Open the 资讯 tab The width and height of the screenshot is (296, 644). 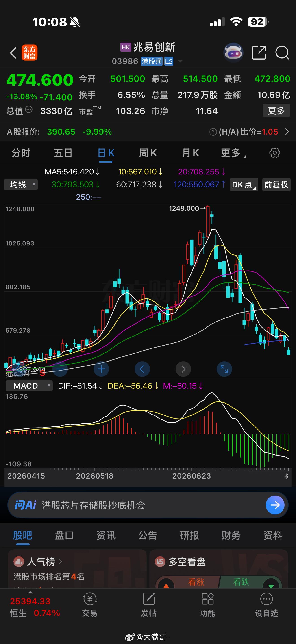[x=106, y=535]
